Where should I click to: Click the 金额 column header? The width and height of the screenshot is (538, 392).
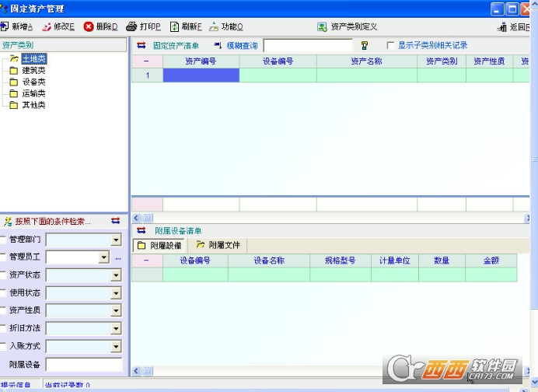[x=491, y=261]
